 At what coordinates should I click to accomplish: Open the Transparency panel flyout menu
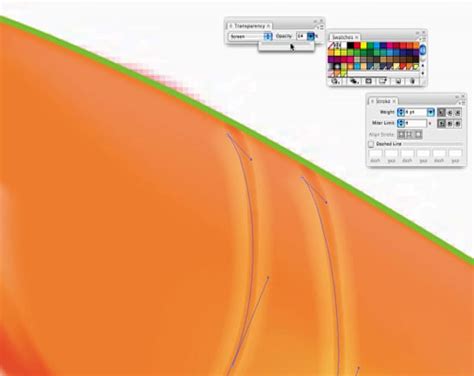click(321, 27)
